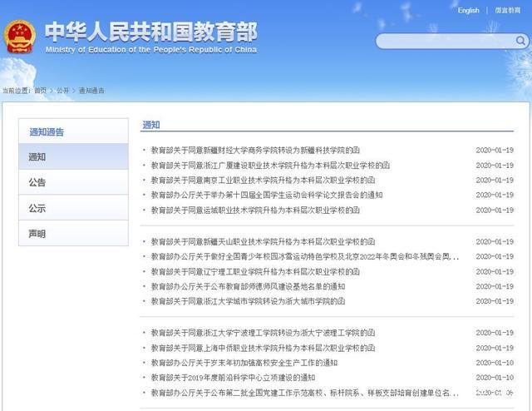Open notice about 全国青少年校园冰雪运动特色学校
Screen dimensions: 532x411
click(x=305, y=256)
